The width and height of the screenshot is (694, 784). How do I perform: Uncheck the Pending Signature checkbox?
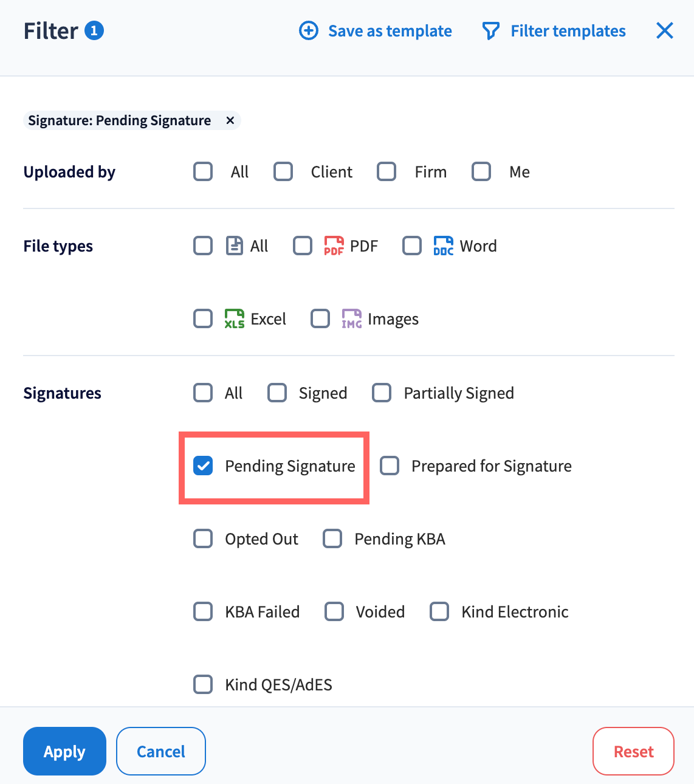point(203,466)
